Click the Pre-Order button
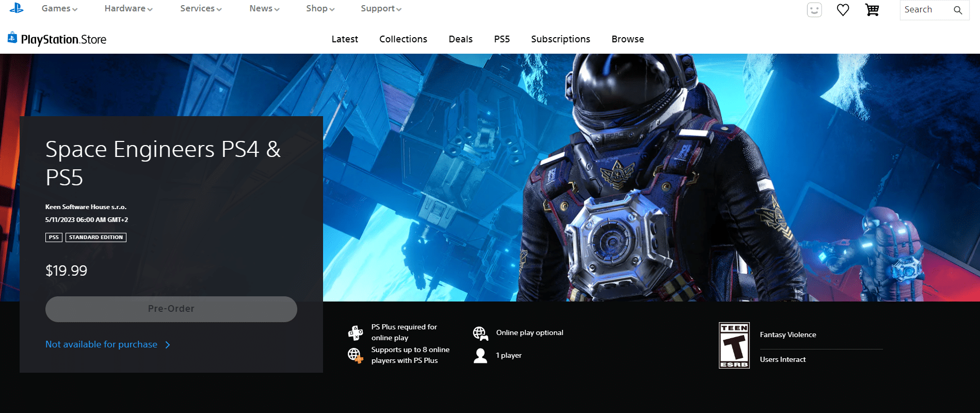 click(171, 309)
